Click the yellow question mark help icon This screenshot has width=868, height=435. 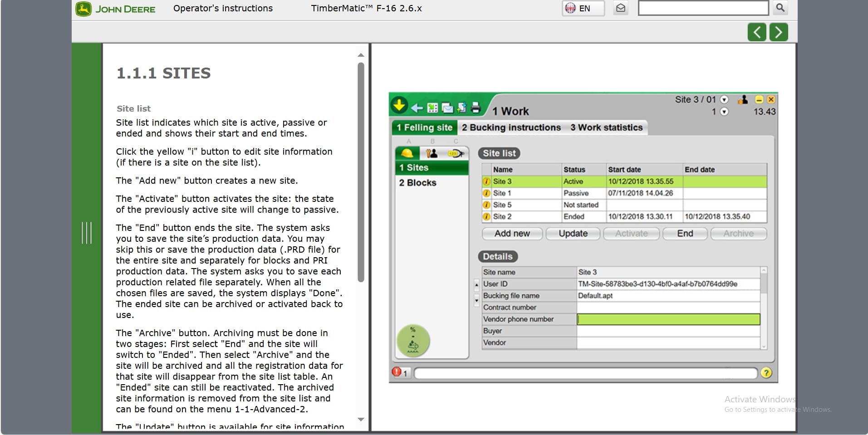767,373
